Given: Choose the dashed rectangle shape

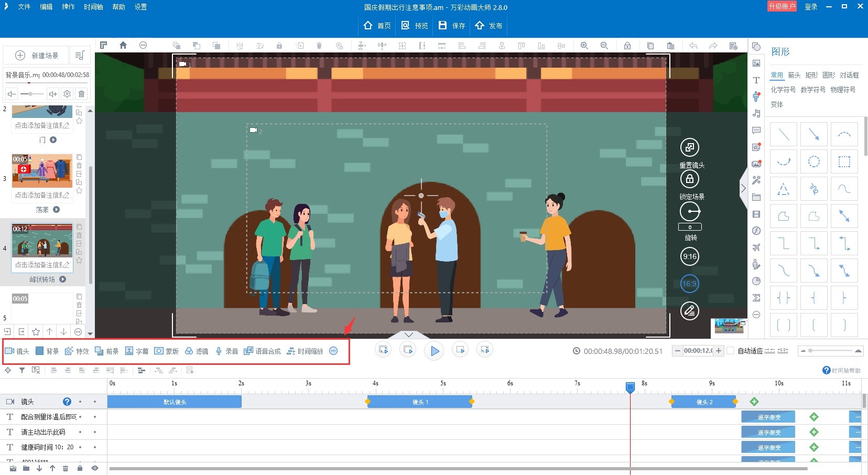Looking at the screenshot, I should [x=844, y=161].
